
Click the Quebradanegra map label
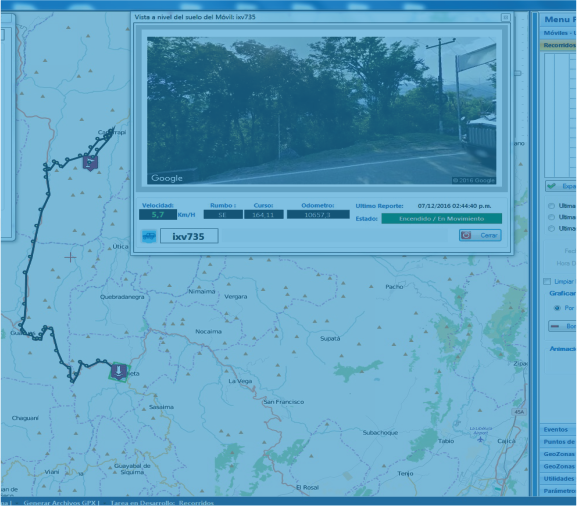122,297
